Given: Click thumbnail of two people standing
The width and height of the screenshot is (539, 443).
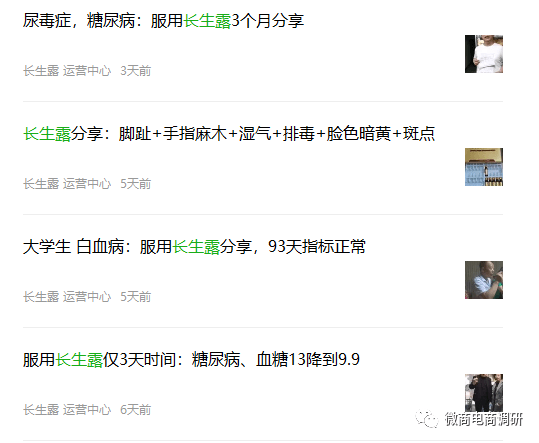Looking at the screenshot, I should coord(484,393).
